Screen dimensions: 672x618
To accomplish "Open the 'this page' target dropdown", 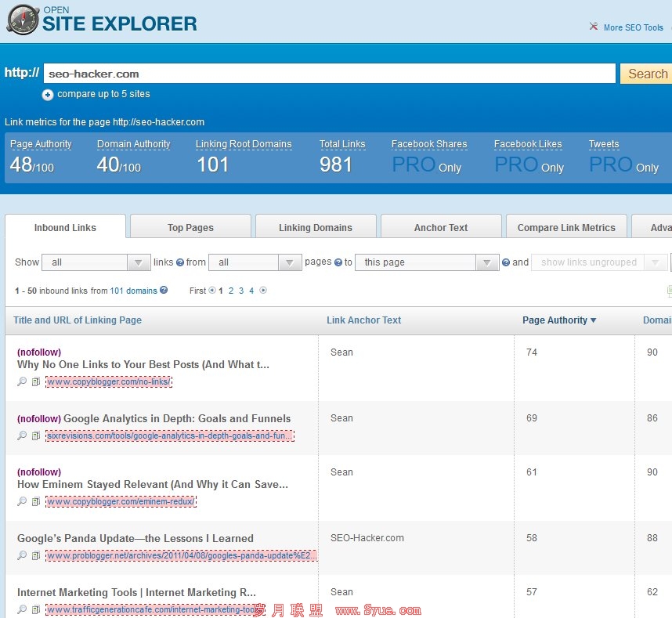I will coord(427,262).
